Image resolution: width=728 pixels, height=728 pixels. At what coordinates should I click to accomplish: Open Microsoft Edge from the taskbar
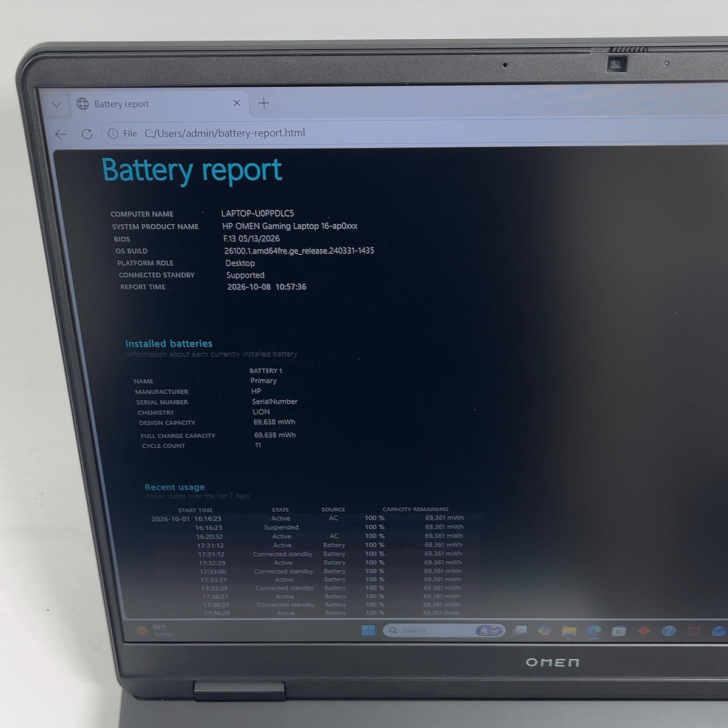point(594,632)
